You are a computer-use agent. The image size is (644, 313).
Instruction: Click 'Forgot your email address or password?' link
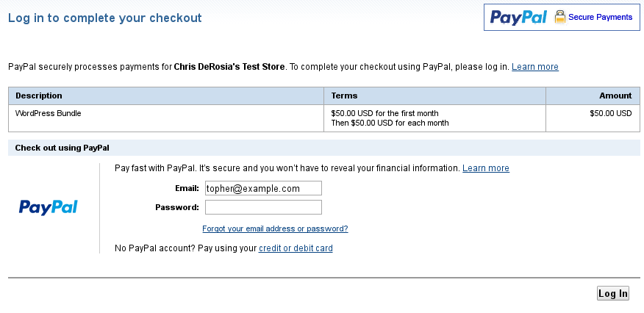click(x=275, y=229)
